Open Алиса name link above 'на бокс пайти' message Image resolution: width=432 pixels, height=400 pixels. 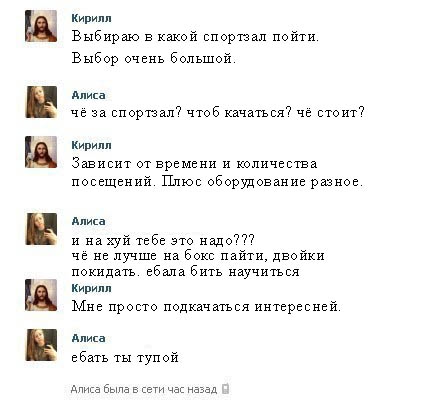(x=88, y=221)
